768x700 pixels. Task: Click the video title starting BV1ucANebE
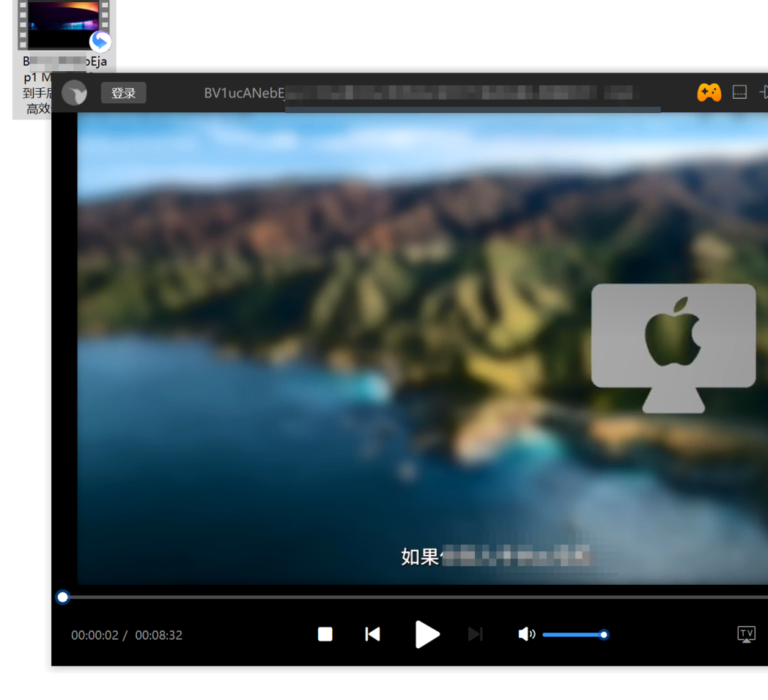point(419,93)
